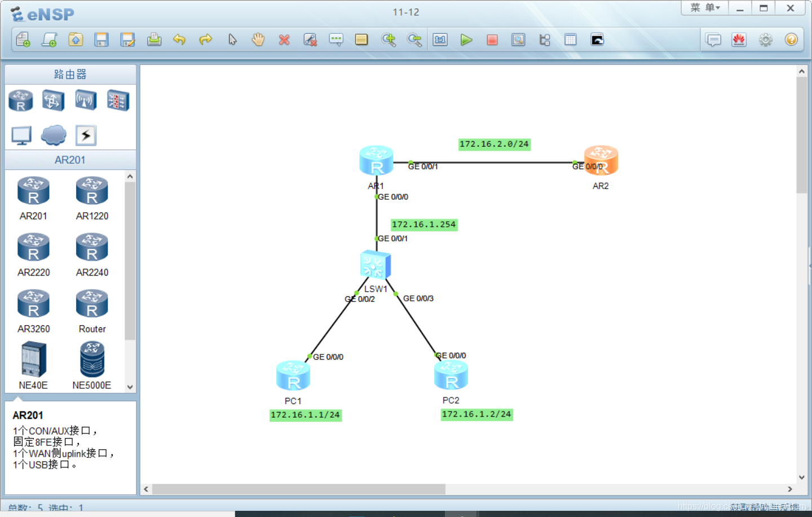Click the 路由器 panel header

70,75
